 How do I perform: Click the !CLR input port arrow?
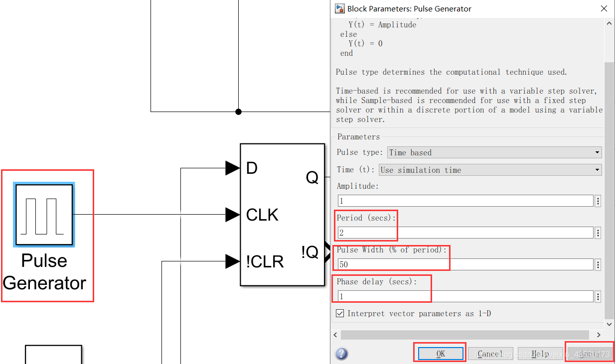tap(233, 261)
